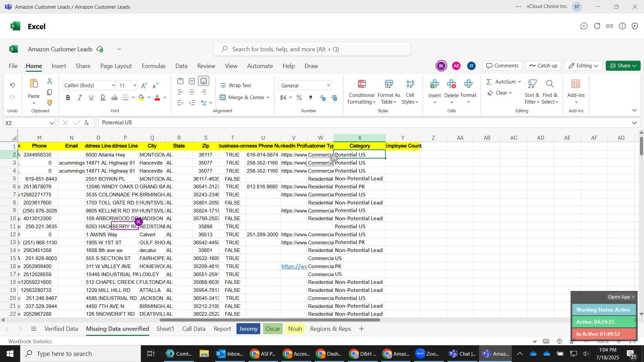Click Workbook Statistics in status bar
This screenshot has width=644, height=362.
[30, 342]
